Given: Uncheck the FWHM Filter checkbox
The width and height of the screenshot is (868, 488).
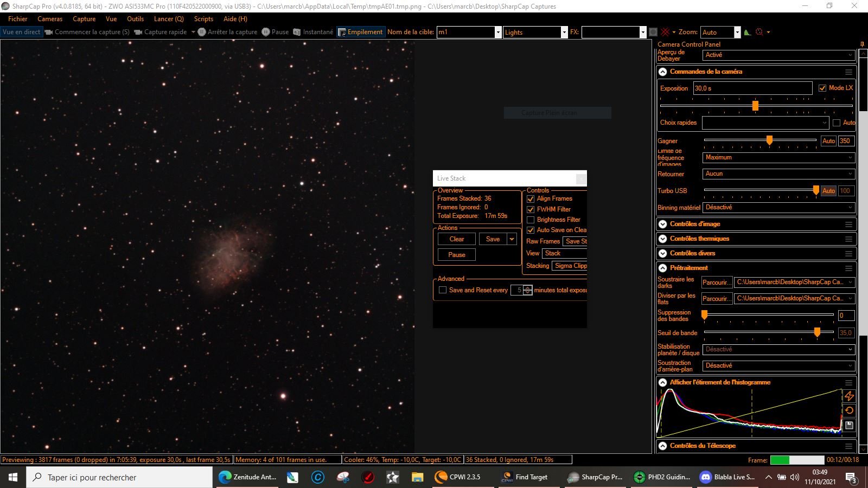Looking at the screenshot, I should (x=531, y=209).
